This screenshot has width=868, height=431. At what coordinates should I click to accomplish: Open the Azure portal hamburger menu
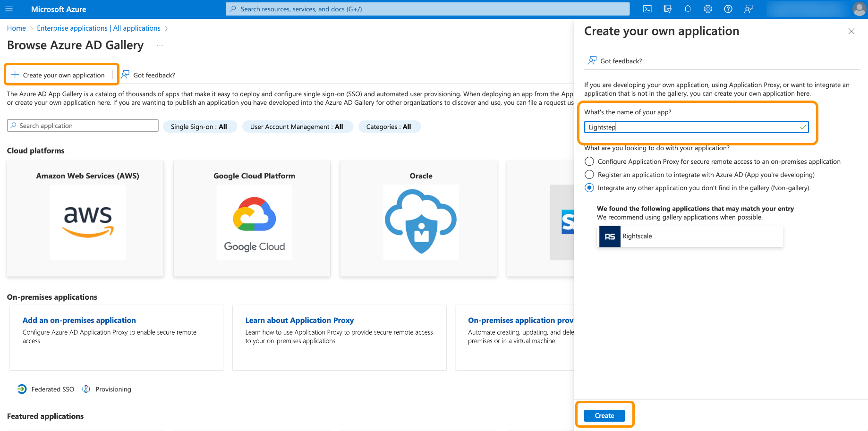point(9,9)
